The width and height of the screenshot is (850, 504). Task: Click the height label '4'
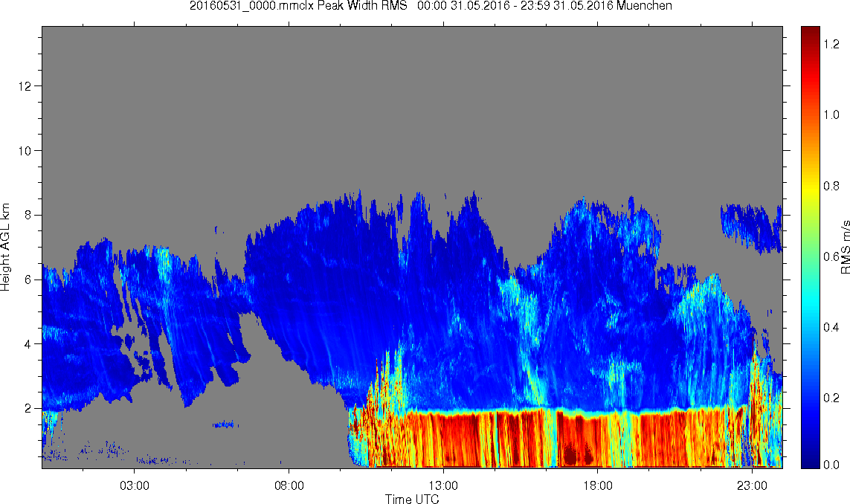pos(28,344)
